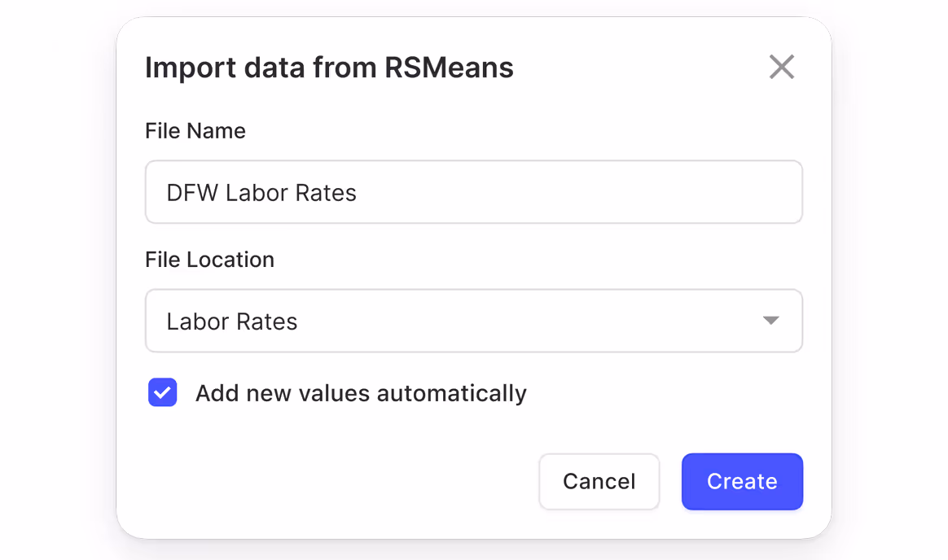Click the 'Labor Rates' selected location value

click(232, 322)
